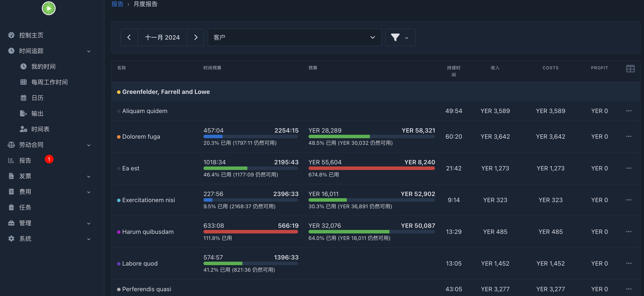Screen dimensions: 644x296
Task: Collapse the 时间追踪 menu section
Action: coord(89,51)
